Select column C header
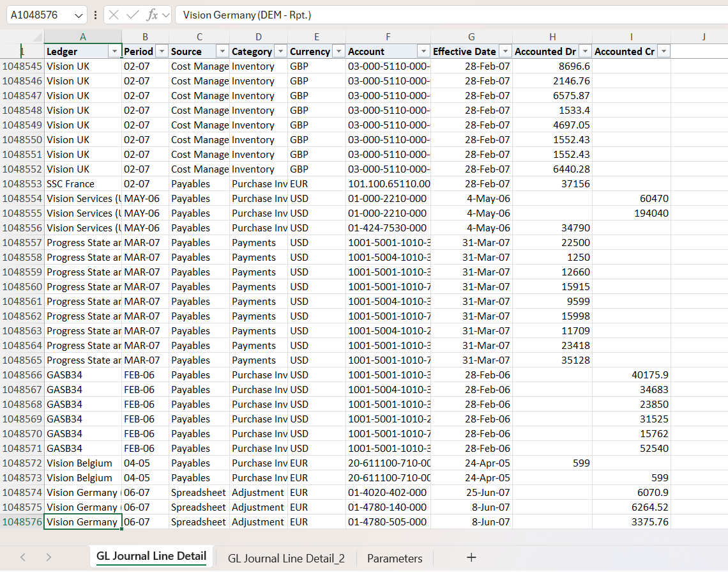 click(199, 36)
